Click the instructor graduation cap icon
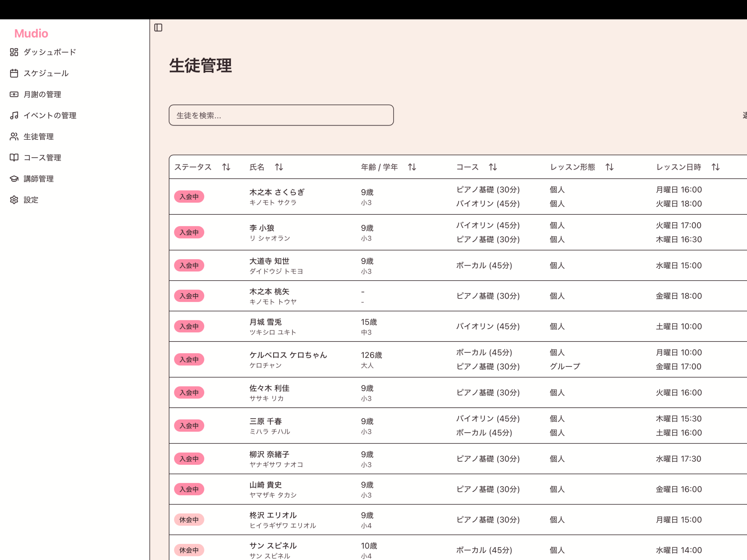 coord(14,179)
